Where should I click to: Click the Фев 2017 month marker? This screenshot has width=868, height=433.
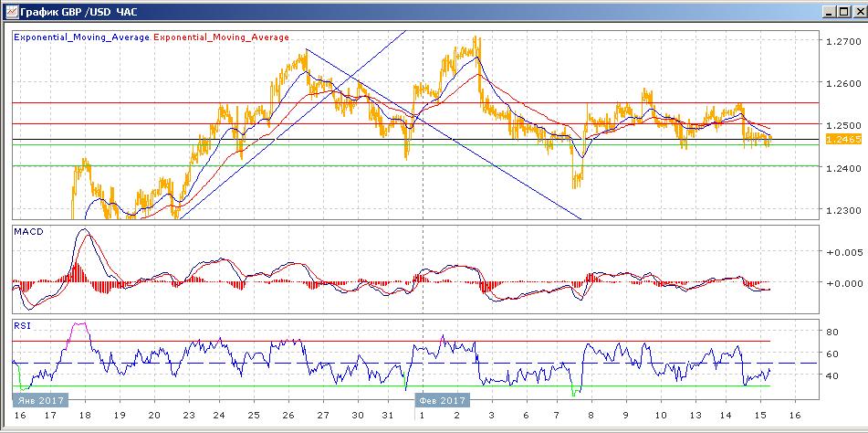[442, 400]
